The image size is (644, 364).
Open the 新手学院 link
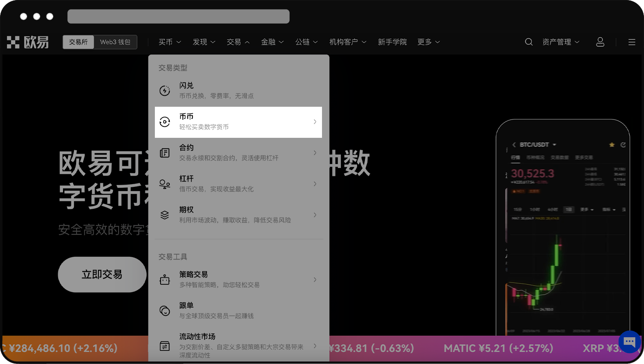392,42
